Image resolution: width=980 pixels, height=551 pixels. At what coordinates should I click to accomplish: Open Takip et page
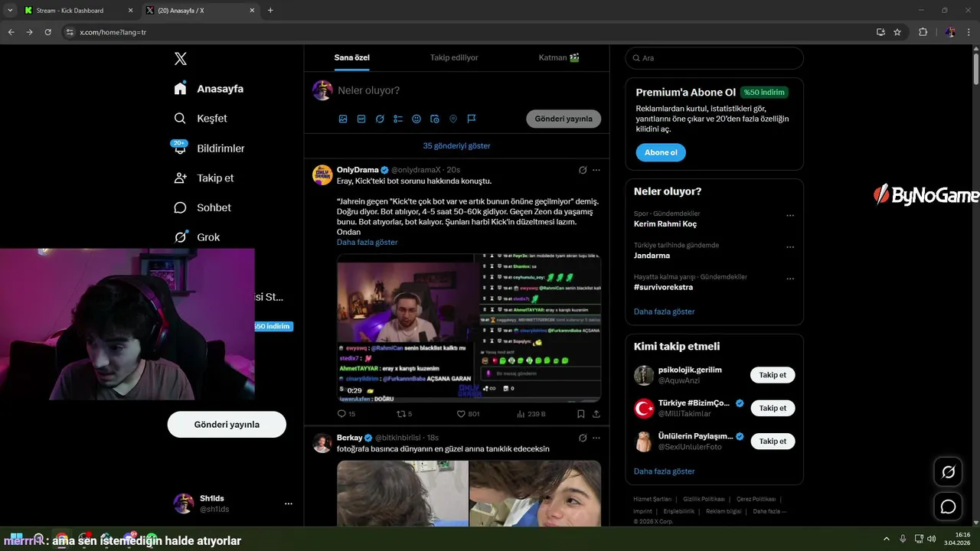pyautogui.click(x=204, y=178)
